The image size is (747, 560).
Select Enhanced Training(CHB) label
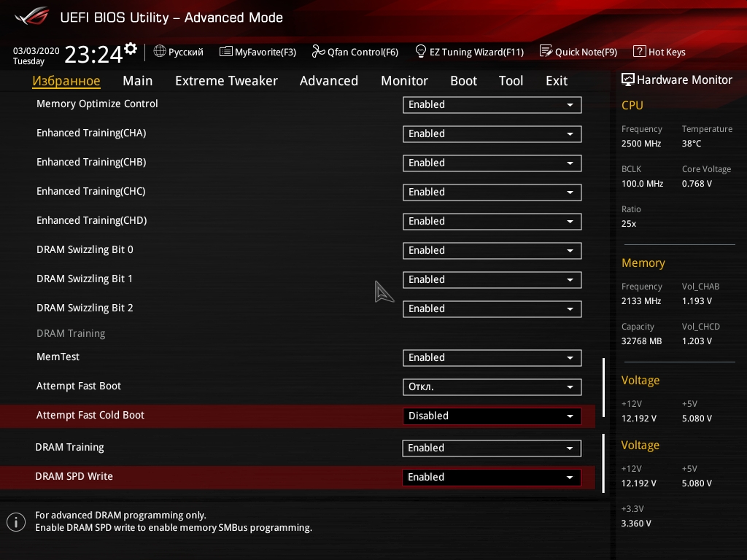tap(91, 162)
